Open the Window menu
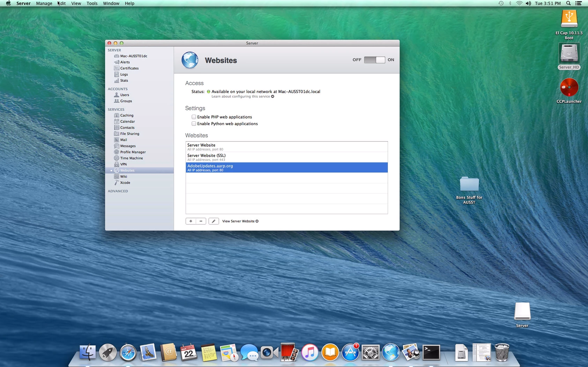588x367 pixels. pyautogui.click(x=111, y=3)
